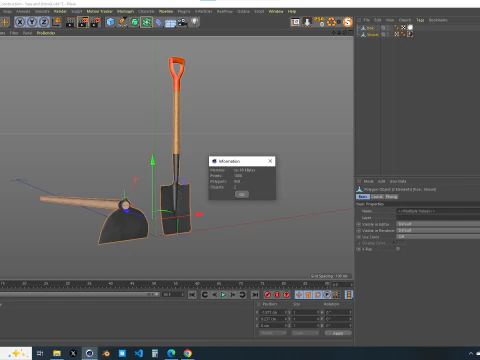This screenshot has width=480, height=360.
Task: Select the Hoe object in Object Manager
Action: 370,28
